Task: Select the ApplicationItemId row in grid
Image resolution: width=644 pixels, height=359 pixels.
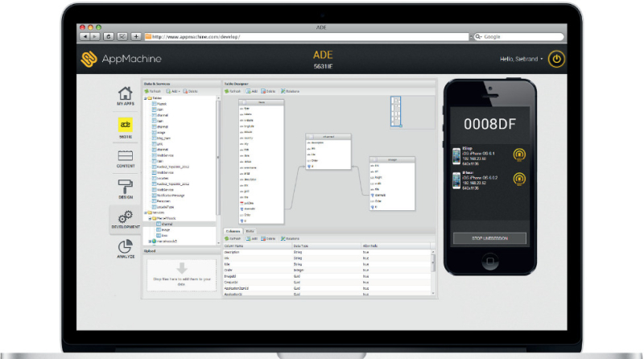Action: pos(327,288)
